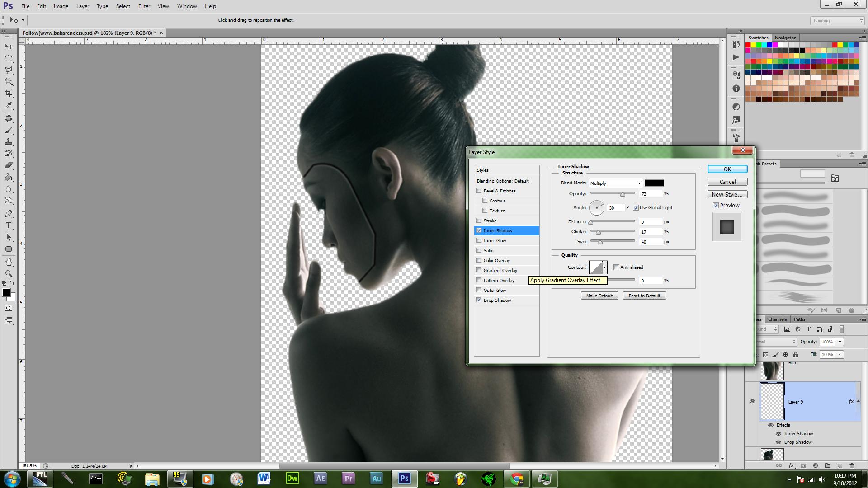Select the Paint Bucket tool
Viewport: 868px width, 488px height.
click(9, 177)
